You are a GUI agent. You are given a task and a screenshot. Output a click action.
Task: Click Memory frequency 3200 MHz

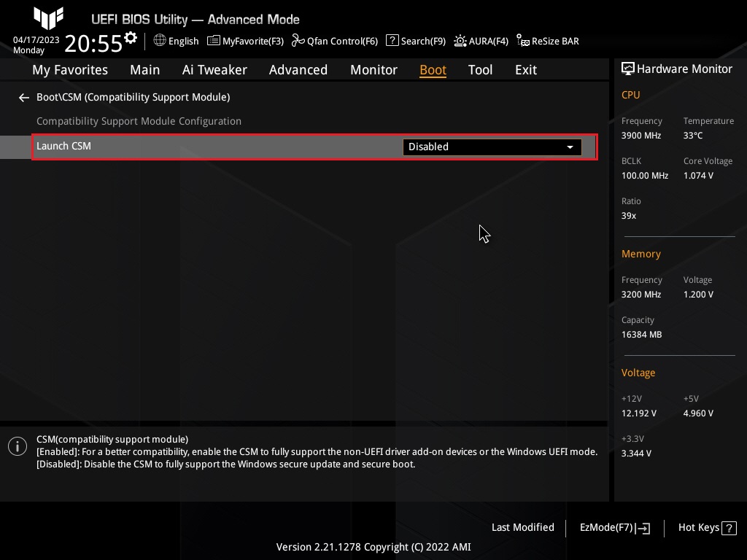pyautogui.click(x=640, y=295)
